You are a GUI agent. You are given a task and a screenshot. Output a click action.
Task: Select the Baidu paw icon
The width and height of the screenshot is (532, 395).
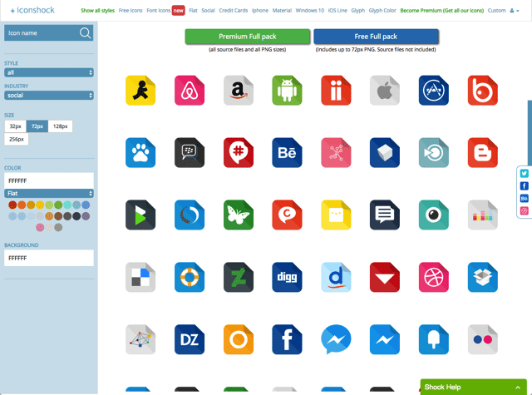point(140,152)
